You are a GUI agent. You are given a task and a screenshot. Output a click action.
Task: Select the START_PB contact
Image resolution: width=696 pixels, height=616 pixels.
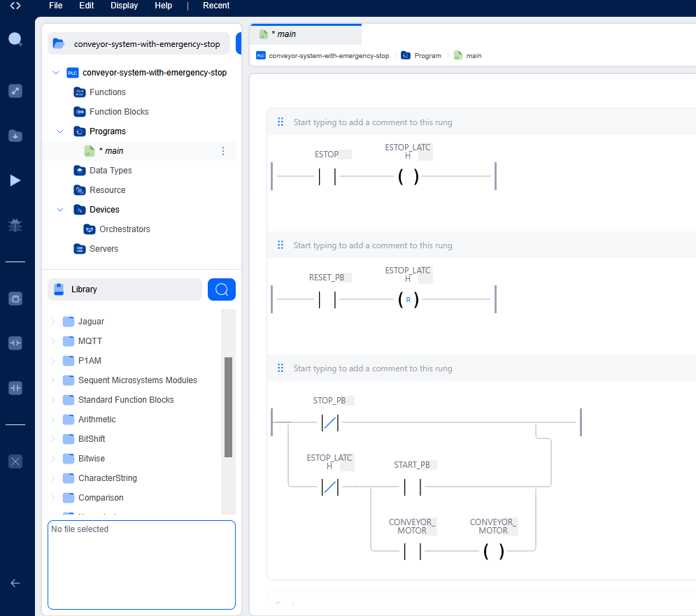413,487
